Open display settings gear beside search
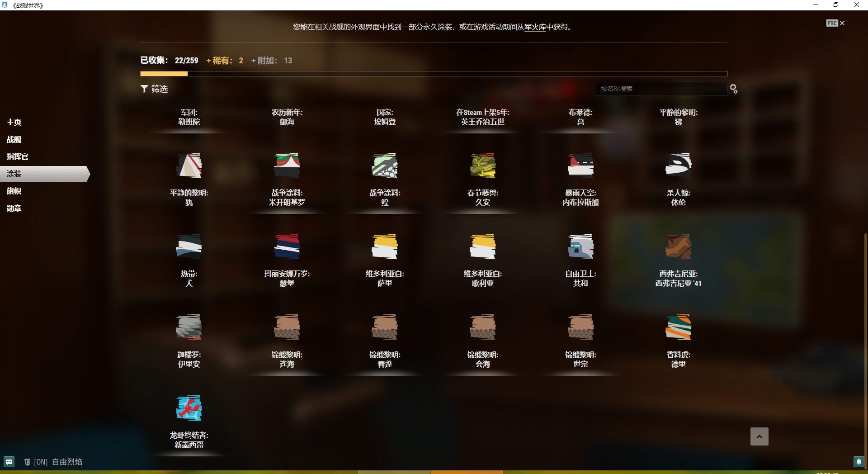The height and width of the screenshot is (474, 868). click(733, 89)
